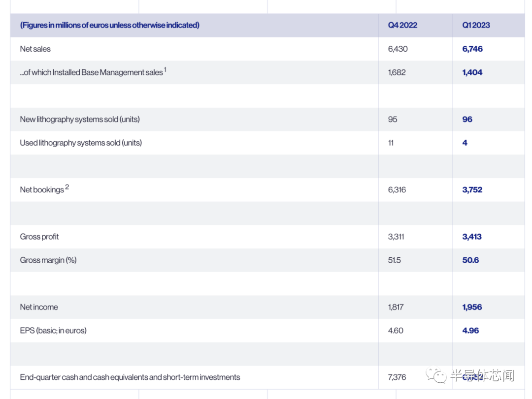The width and height of the screenshot is (532, 399).
Task: Click footnote 2 next to Net bookings
Action: [67, 187]
